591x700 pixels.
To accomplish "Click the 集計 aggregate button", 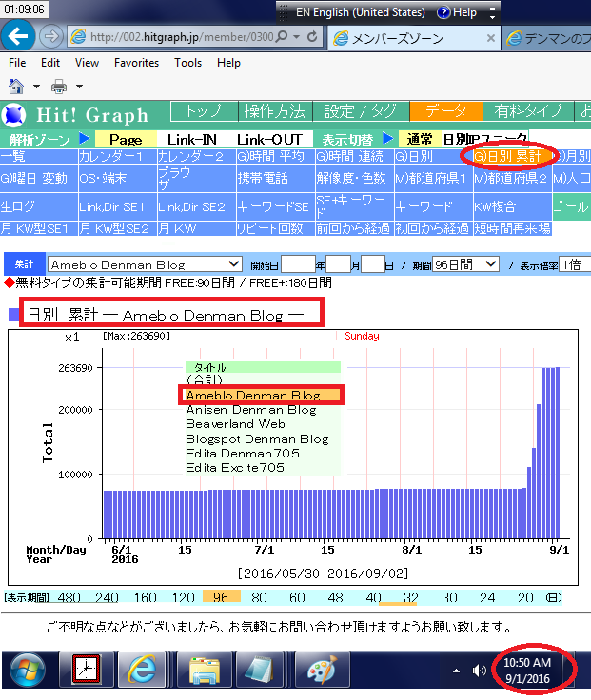I will pos(24,263).
